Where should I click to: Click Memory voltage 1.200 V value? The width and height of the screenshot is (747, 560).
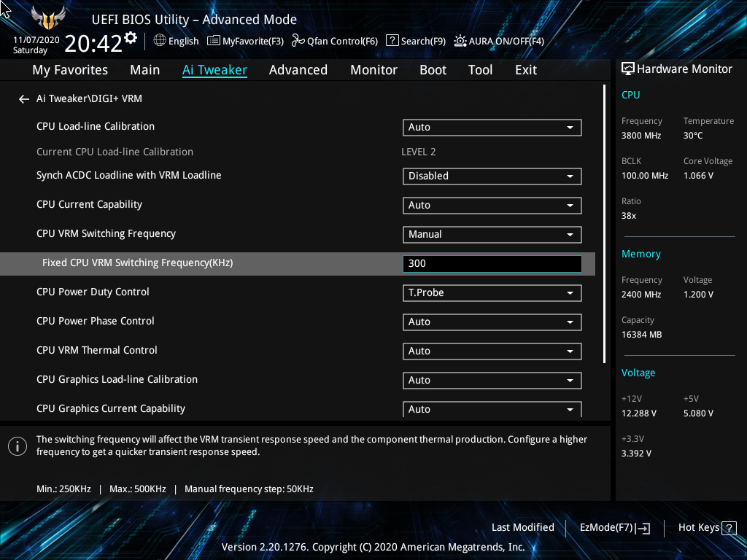pyautogui.click(x=698, y=295)
